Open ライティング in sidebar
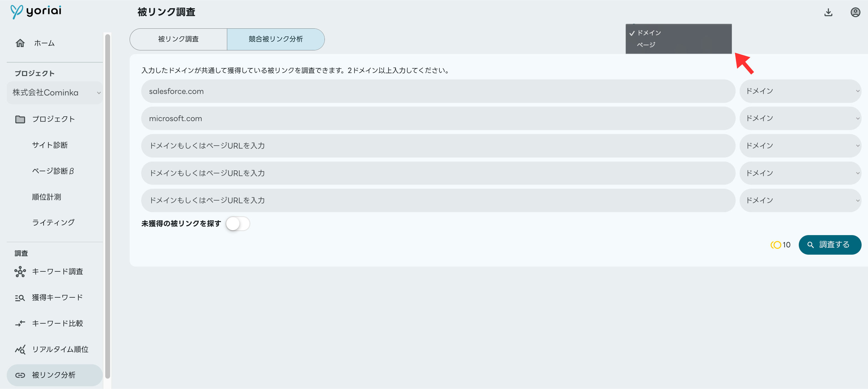Screen dimensions: 868x389 tap(53, 223)
